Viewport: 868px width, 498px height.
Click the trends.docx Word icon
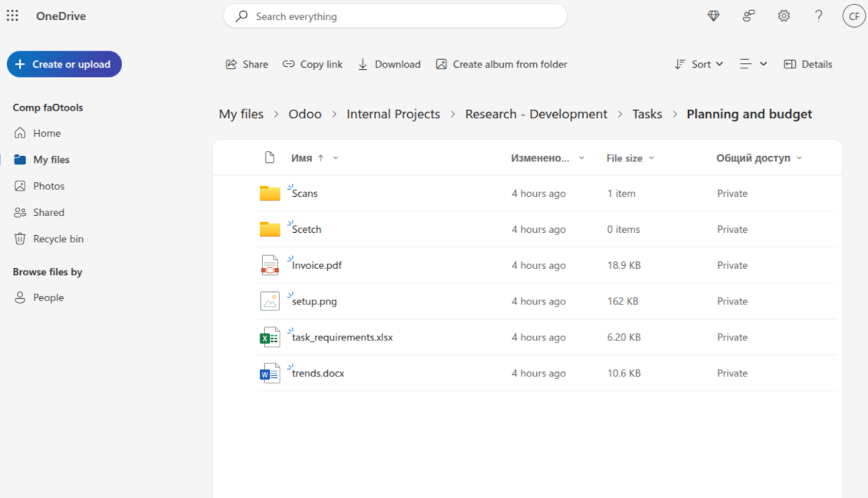coord(270,373)
